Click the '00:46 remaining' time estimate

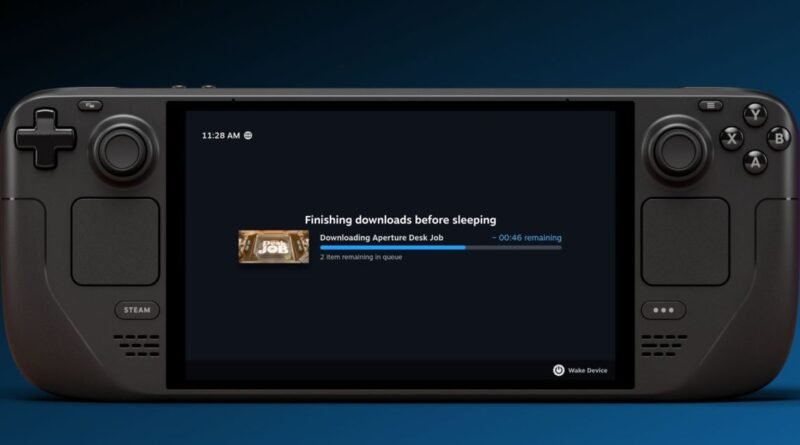click(527, 237)
